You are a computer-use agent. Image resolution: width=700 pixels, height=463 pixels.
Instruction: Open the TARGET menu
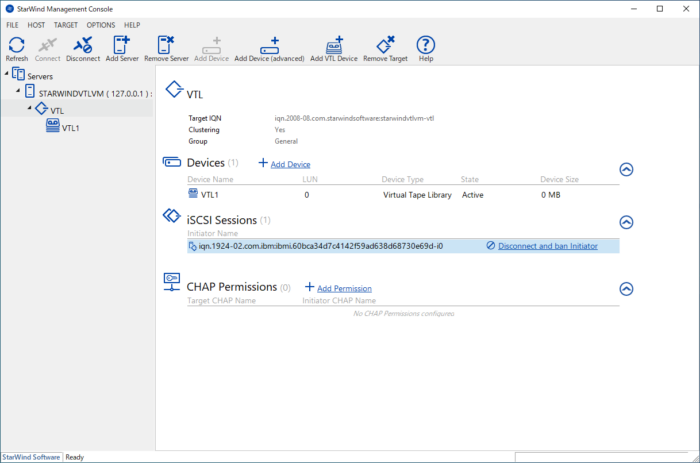pyautogui.click(x=66, y=25)
